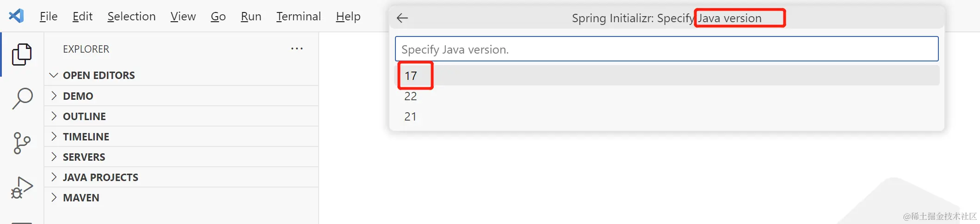
Task: Click the back arrow in Spring Initializr
Action: [x=402, y=18]
